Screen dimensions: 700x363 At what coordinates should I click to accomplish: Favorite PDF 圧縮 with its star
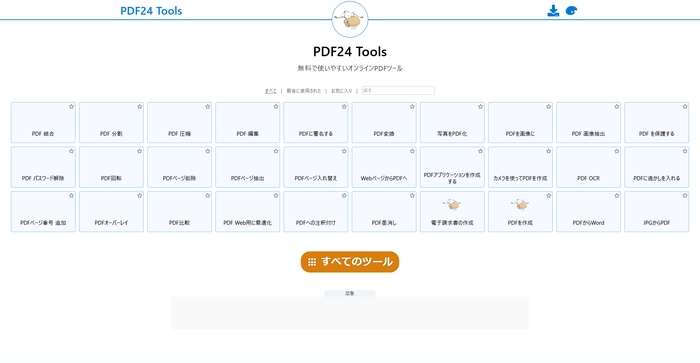[x=208, y=107]
